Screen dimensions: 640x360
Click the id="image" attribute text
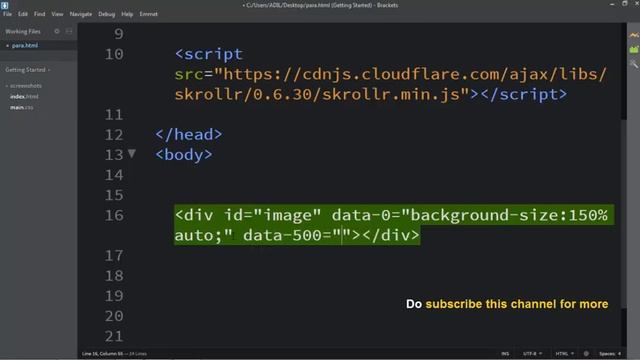[x=272, y=215]
